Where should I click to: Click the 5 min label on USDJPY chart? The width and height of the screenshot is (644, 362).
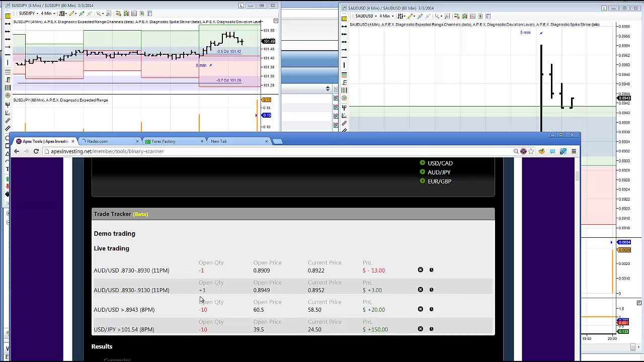(x=201, y=65)
